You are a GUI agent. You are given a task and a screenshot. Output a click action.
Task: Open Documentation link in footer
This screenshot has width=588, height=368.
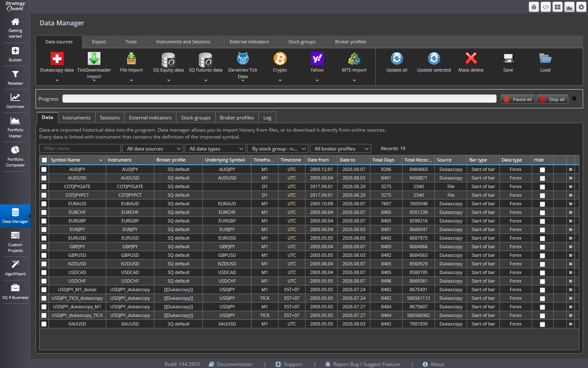pyautogui.click(x=231, y=364)
